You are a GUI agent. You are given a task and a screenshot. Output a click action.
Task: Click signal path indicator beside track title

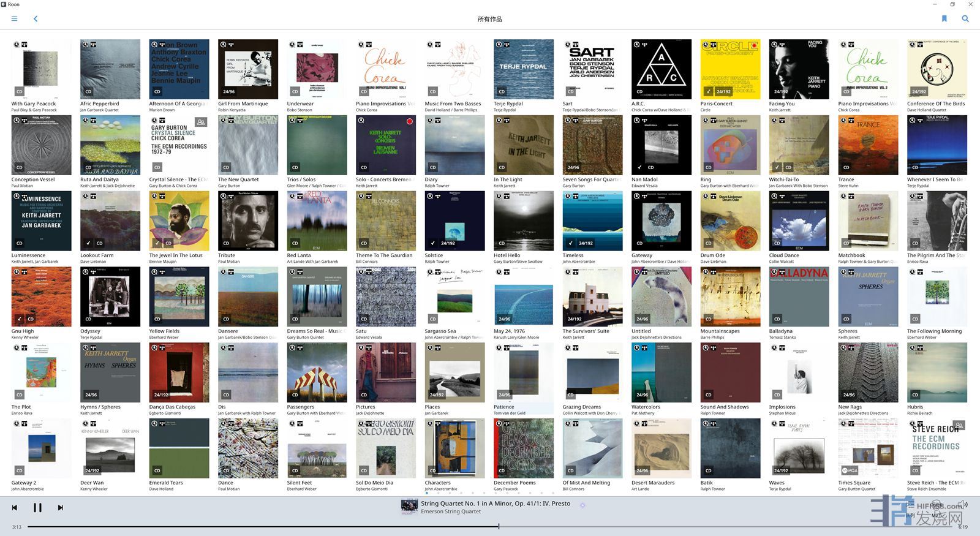(x=582, y=505)
